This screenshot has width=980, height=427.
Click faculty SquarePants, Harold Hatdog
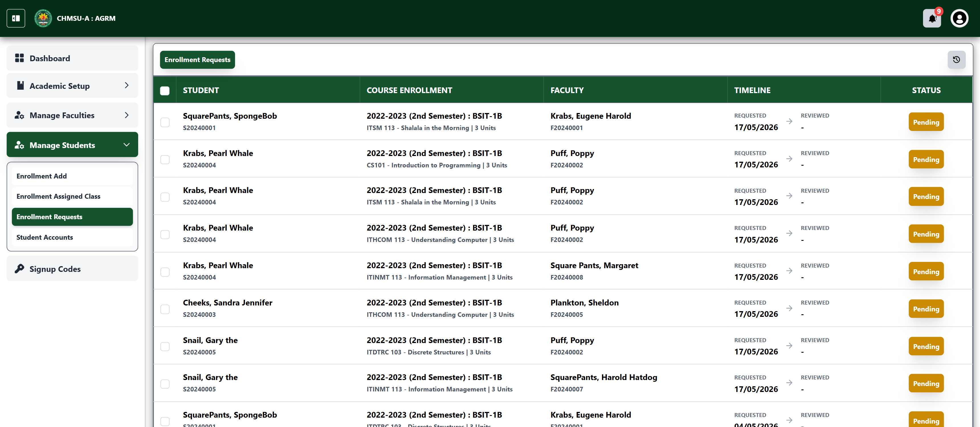tap(604, 377)
